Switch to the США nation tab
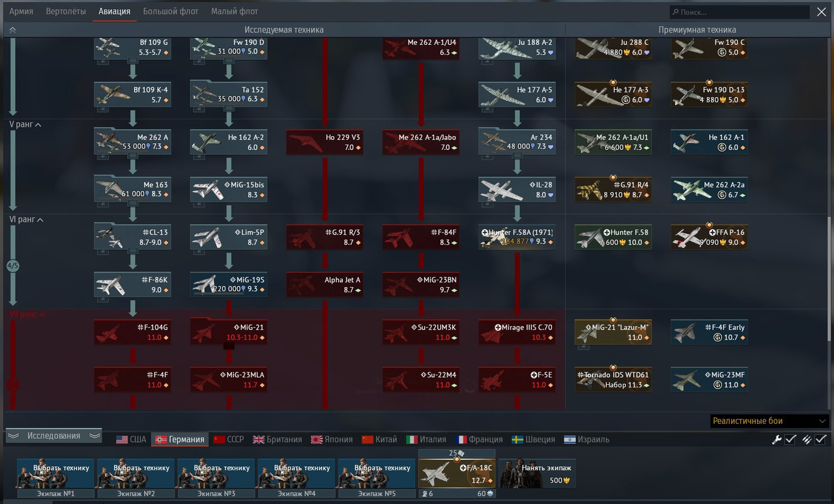The image size is (834, 504). coord(131,440)
